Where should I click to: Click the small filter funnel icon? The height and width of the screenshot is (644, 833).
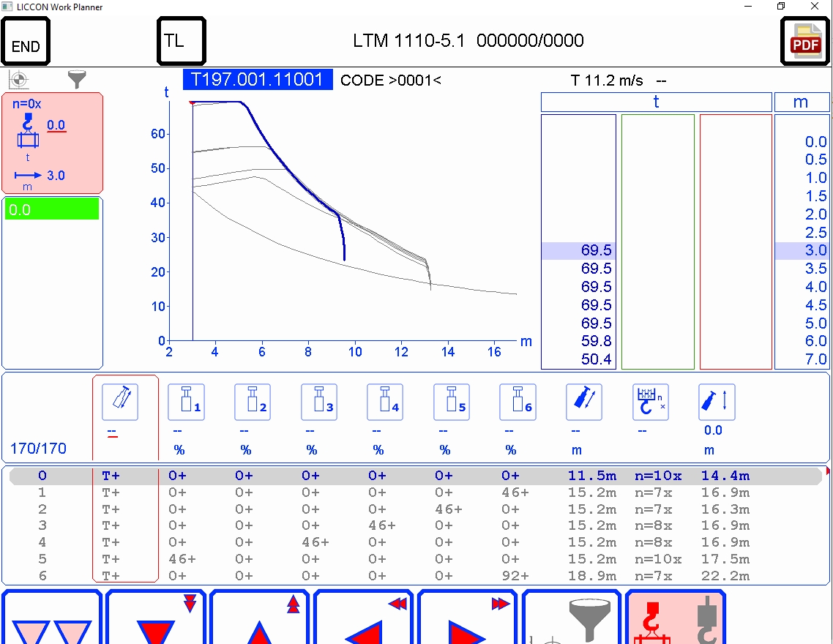point(77,80)
